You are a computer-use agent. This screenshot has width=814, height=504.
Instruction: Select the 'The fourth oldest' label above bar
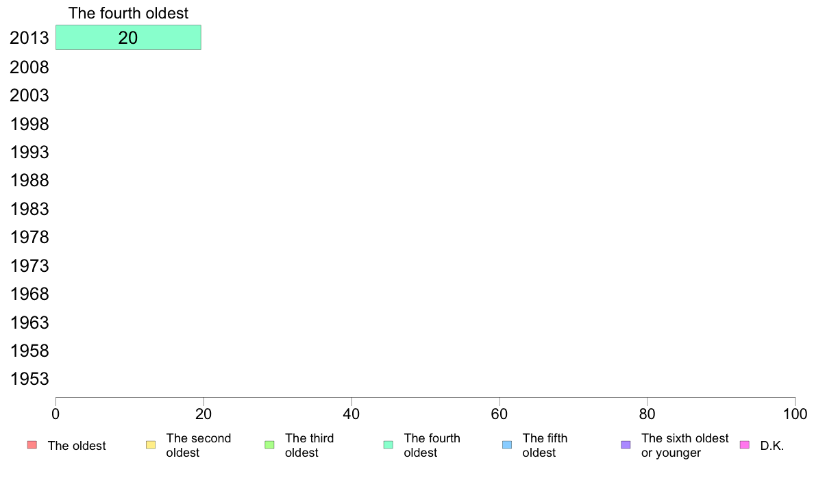tap(128, 13)
